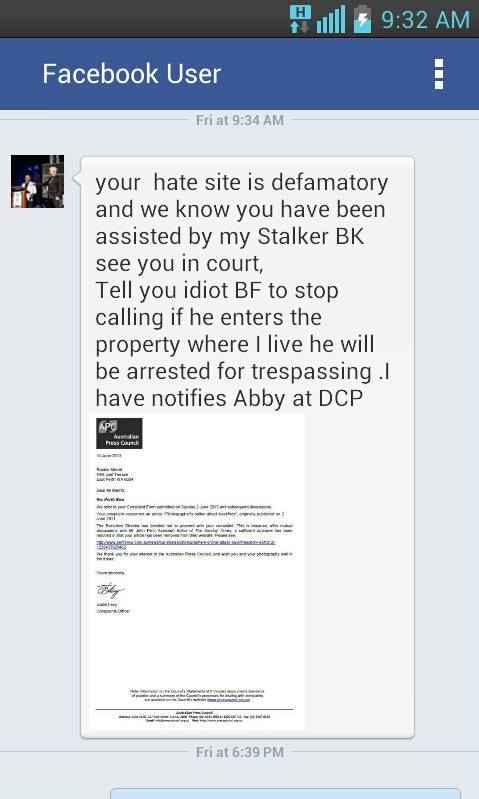Open the attached Australian Press Council letter

coord(197,571)
